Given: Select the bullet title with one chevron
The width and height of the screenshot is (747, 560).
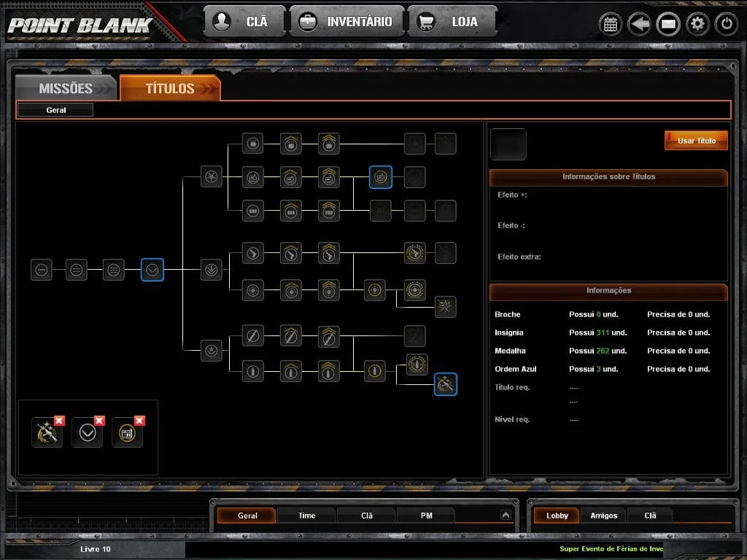Looking at the screenshot, I should click(290, 371).
